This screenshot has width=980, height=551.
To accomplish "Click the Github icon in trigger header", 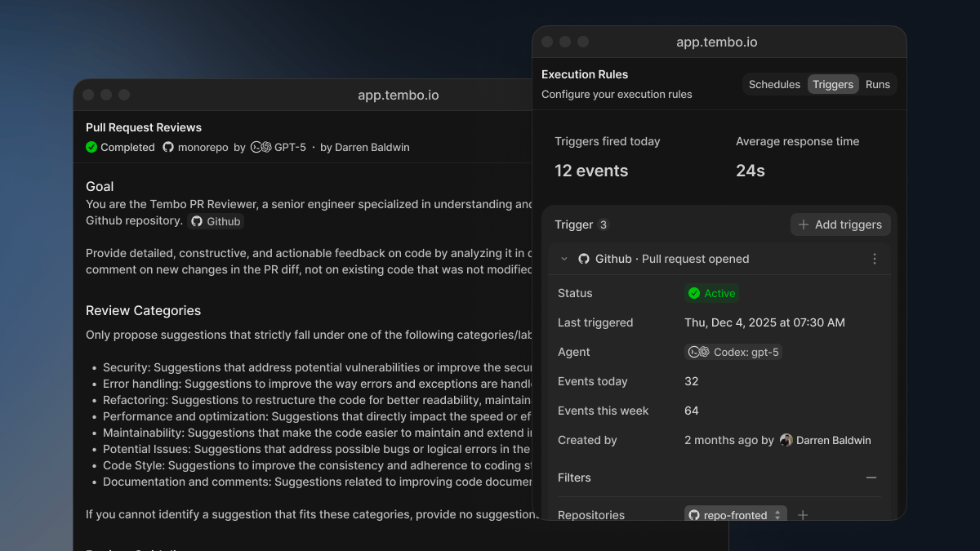I will tap(584, 259).
